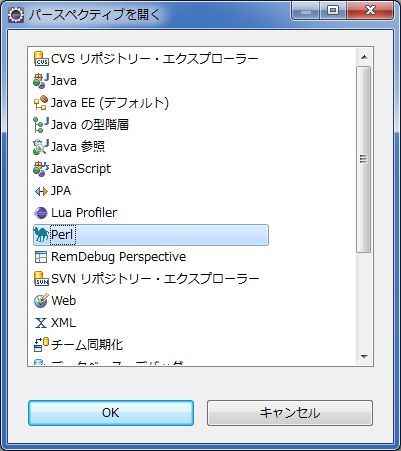Screen dimensions: 401x451
Task: Select the Java type hierarchy icon
Action: (x=41, y=125)
